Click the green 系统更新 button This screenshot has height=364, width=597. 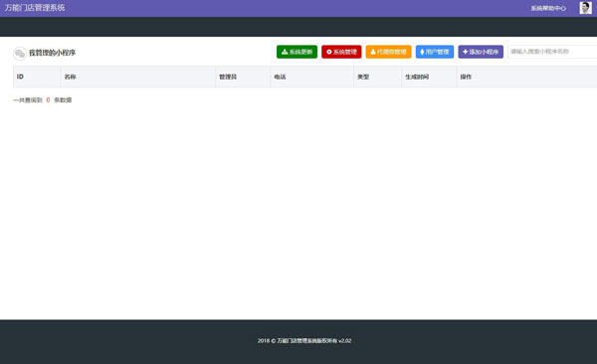[x=297, y=52]
